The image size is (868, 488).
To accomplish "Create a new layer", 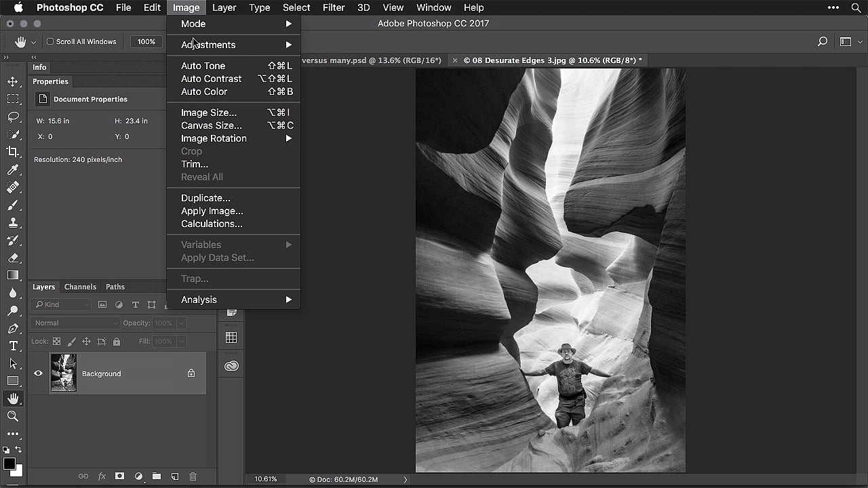I will click(x=174, y=476).
